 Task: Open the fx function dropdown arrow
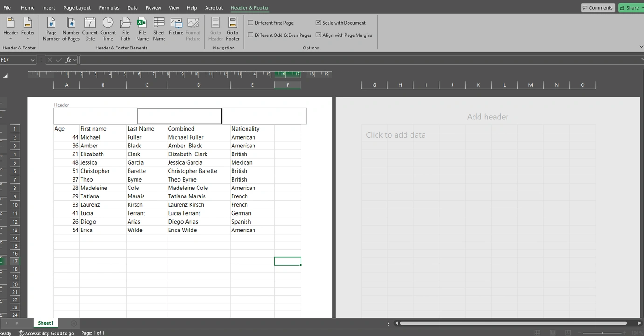coord(75,60)
